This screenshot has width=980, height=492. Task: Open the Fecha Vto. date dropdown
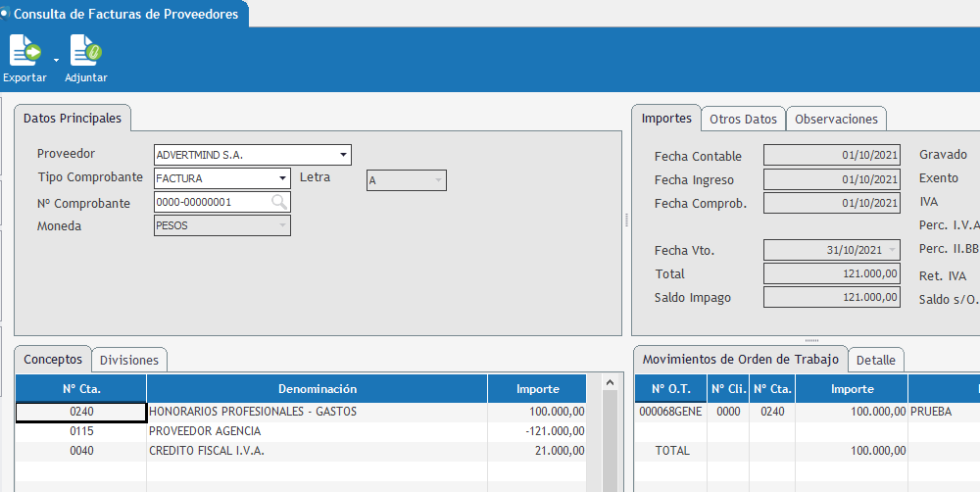tap(892, 250)
